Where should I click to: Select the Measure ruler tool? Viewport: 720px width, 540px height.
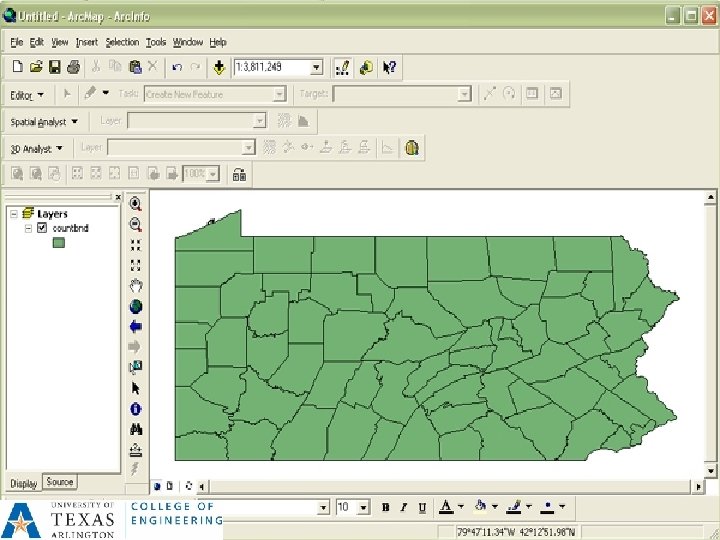tap(135, 450)
